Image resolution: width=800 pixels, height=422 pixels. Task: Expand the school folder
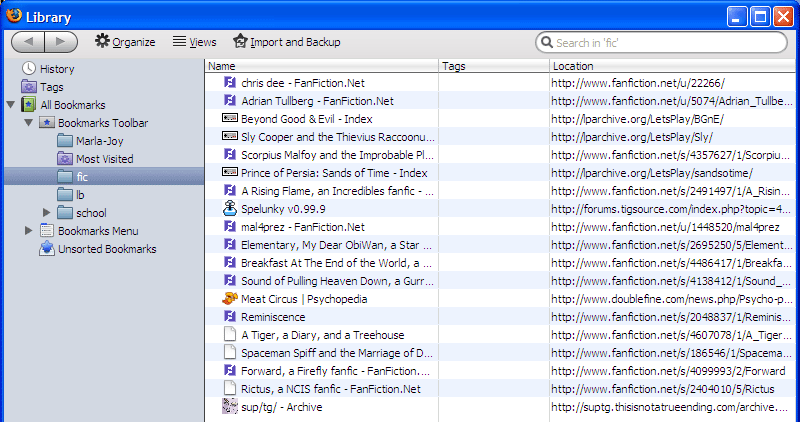(47, 213)
